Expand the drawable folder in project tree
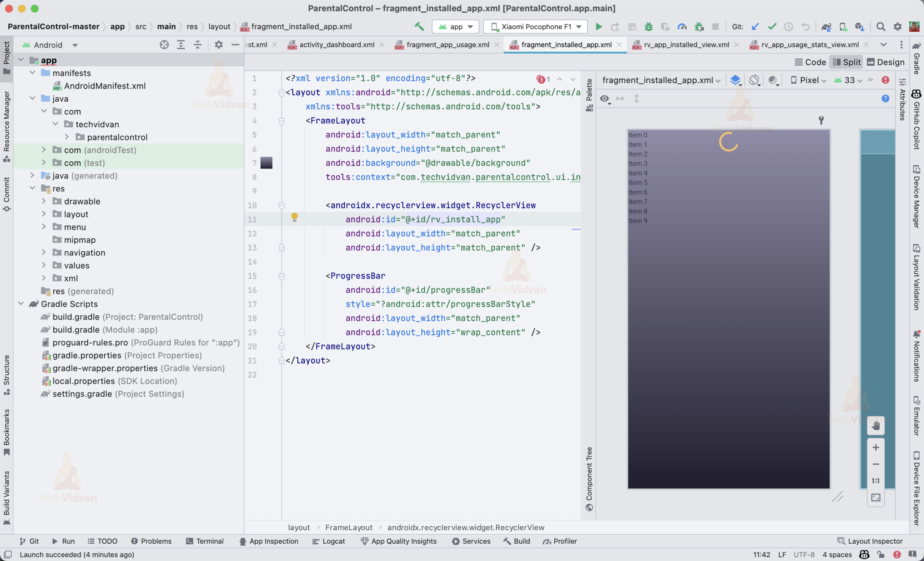The image size is (924, 561). point(44,201)
